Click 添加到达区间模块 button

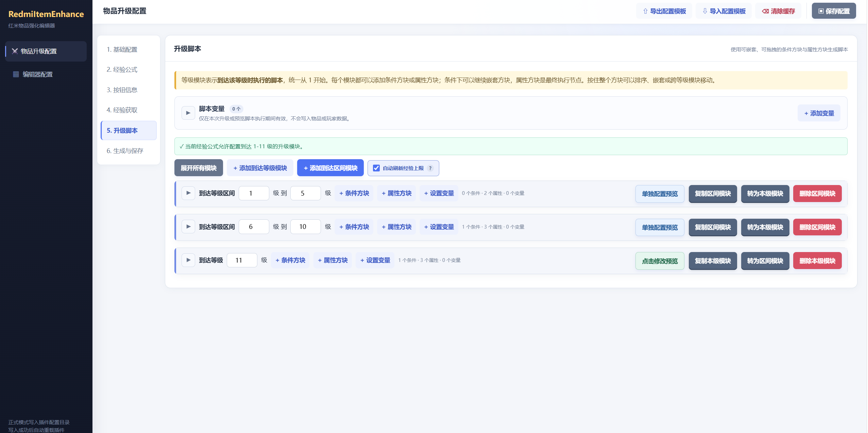point(330,168)
